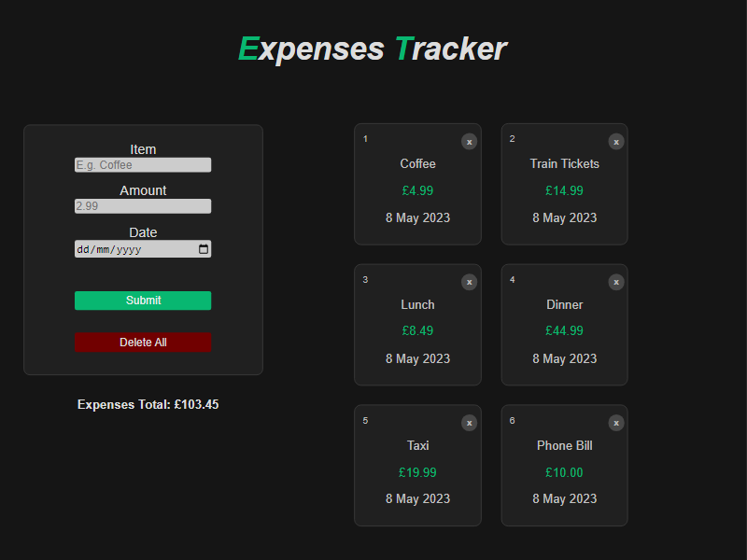Viewport: 747px width, 560px height.
Task: Click the Phone Bill £10.00 amount
Action: click(564, 473)
